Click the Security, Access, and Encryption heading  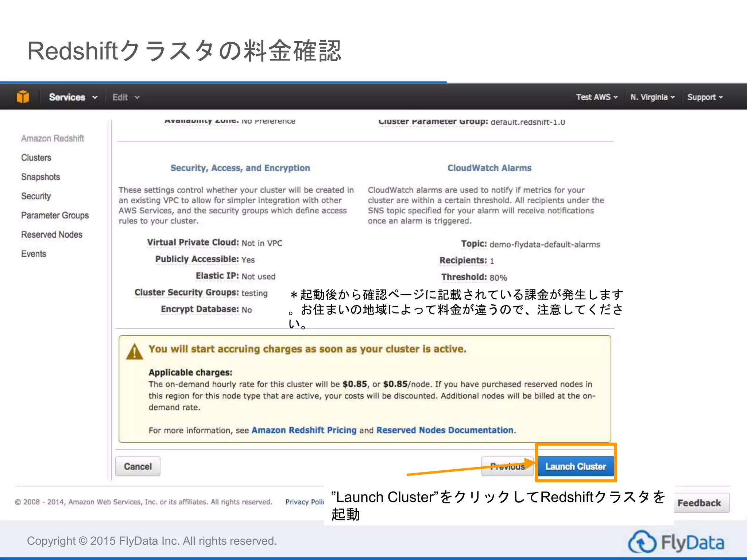click(x=240, y=168)
